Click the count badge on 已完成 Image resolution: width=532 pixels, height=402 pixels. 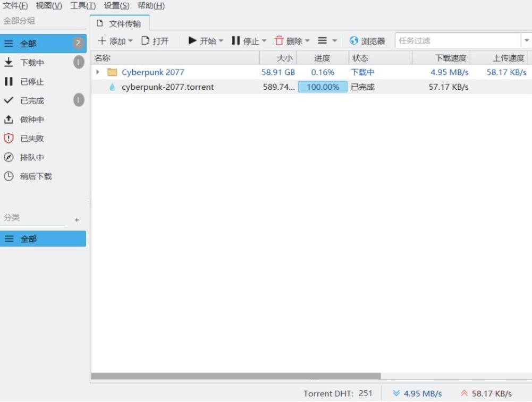click(x=79, y=100)
